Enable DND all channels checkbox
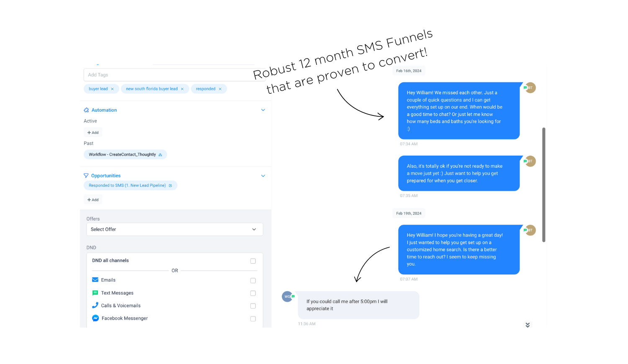 (x=253, y=261)
